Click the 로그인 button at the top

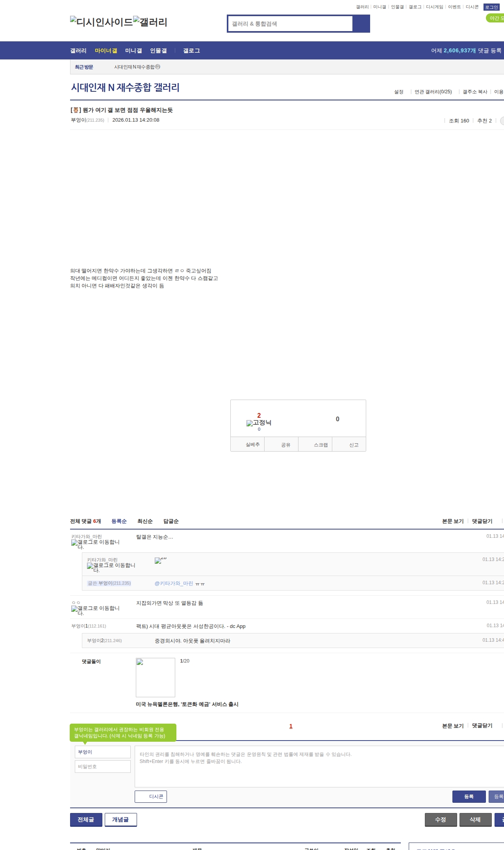[491, 7]
